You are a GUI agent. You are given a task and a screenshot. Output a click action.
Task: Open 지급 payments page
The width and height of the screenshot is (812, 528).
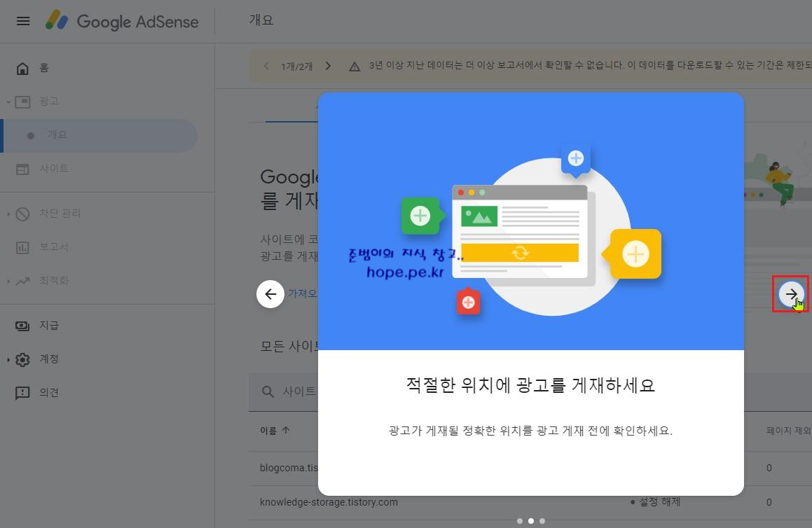click(49, 325)
